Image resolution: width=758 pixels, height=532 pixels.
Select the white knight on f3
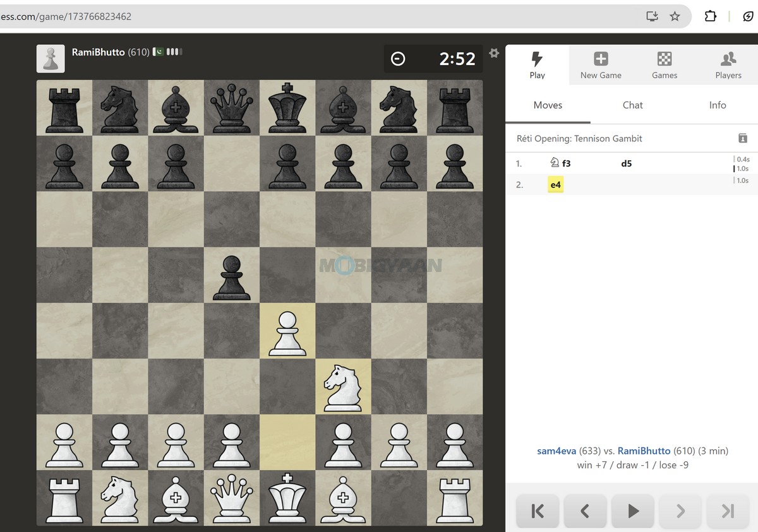pyautogui.click(x=343, y=386)
